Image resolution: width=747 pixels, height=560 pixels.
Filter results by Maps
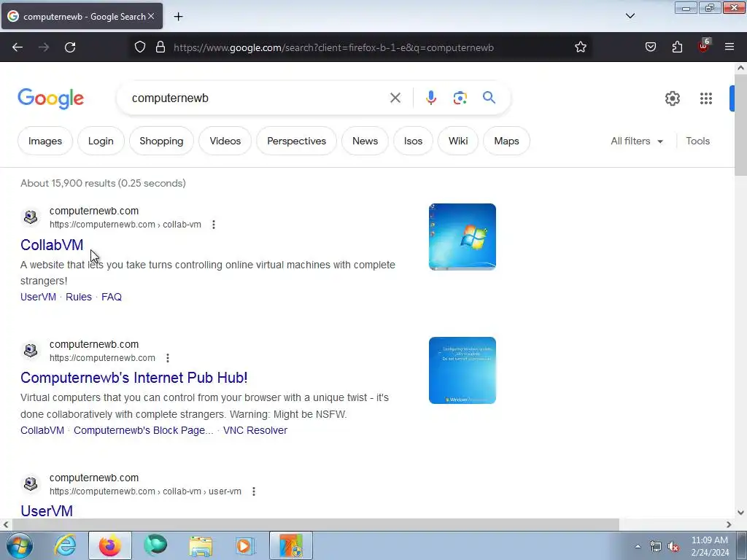[506, 141]
